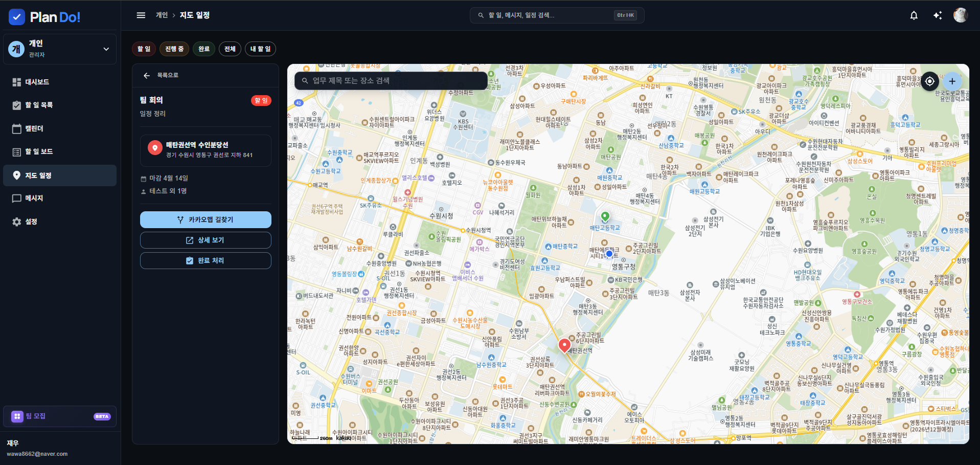
Task: Open 캘린더 in the sidebar
Action: point(34,128)
